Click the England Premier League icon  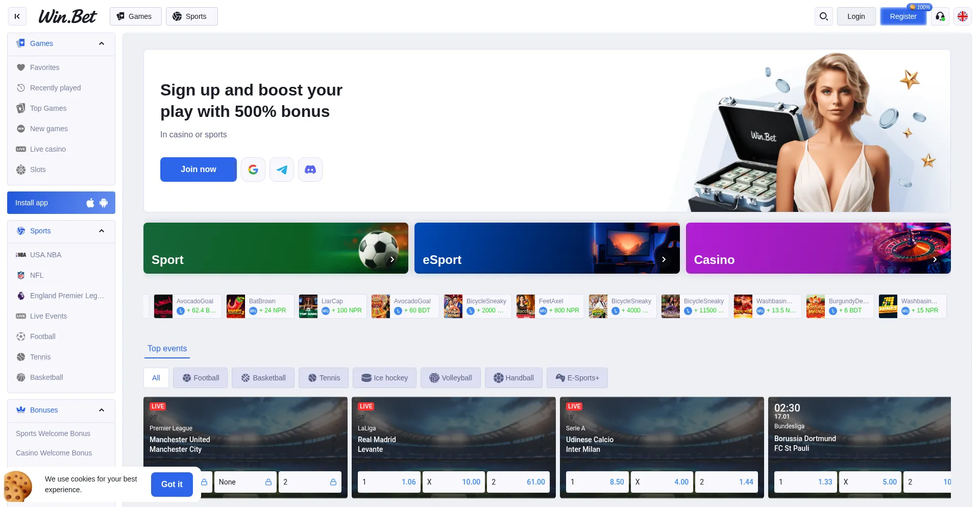tap(21, 296)
